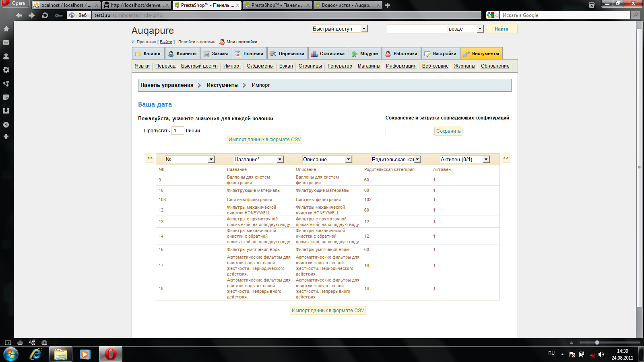Go forward with the browser forward arrow
The width and height of the screenshot is (644, 362).
pos(31,15)
